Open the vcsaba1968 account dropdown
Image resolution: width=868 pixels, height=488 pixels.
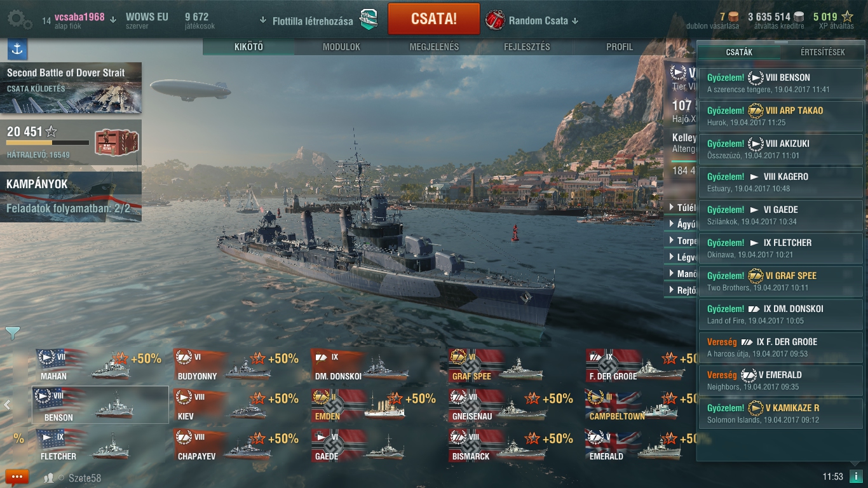click(79, 18)
